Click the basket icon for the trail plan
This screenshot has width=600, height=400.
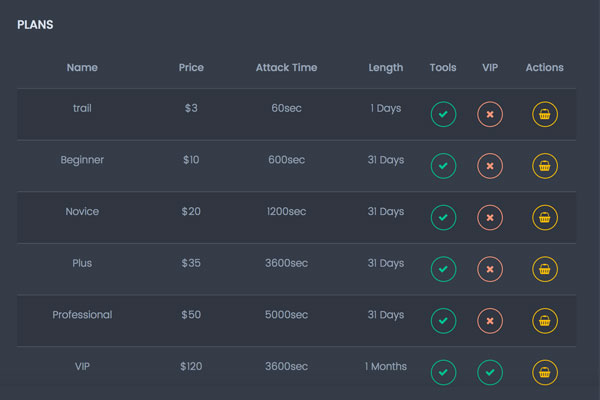545,114
